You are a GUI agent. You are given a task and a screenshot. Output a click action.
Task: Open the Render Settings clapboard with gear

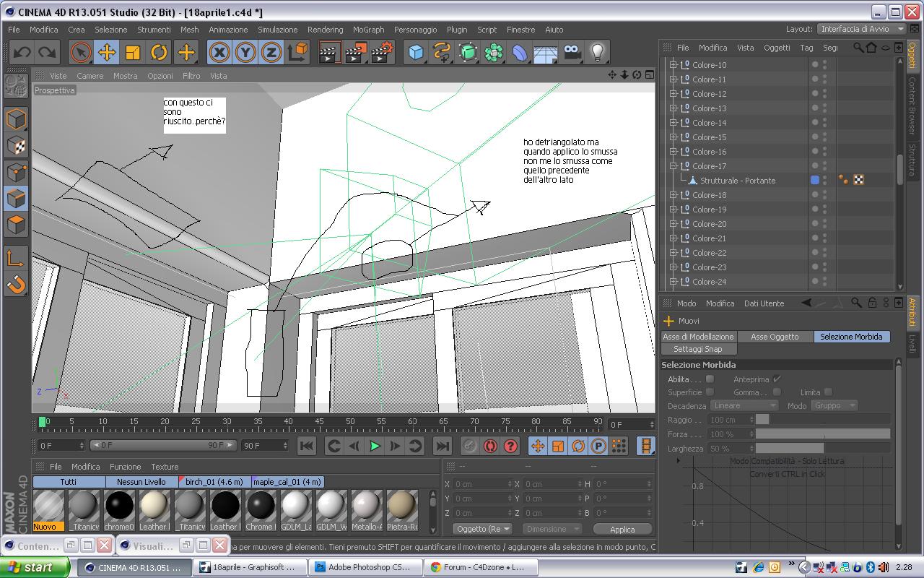pyautogui.click(x=383, y=52)
